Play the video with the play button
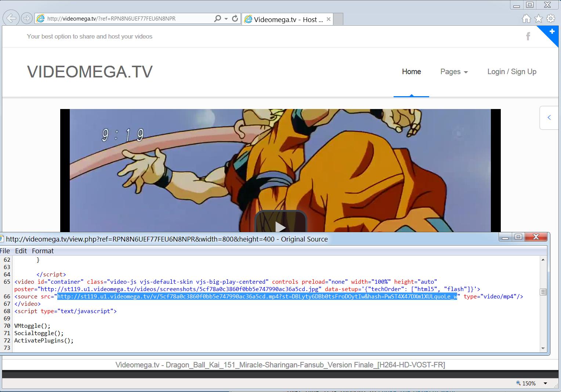Viewport: 561px width, 392px height. tap(280, 221)
